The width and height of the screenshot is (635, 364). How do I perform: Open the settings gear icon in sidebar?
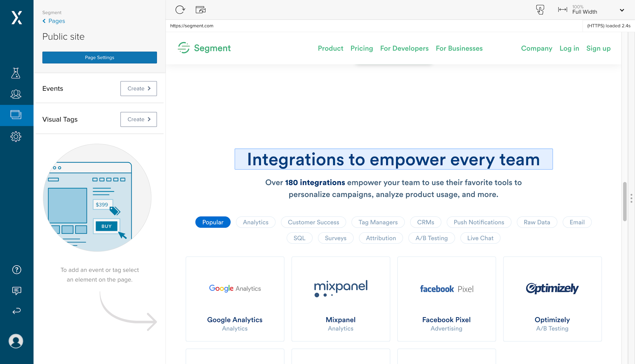click(16, 137)
